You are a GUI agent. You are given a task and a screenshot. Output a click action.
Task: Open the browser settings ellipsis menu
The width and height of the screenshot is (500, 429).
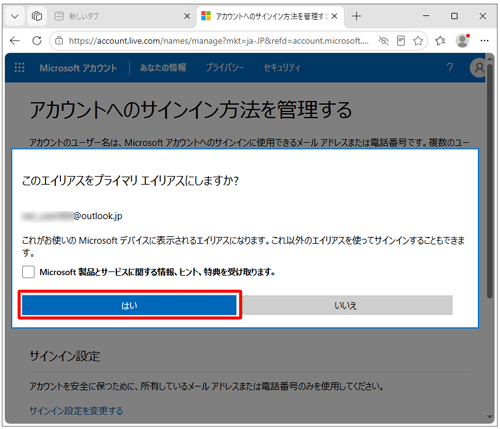click(x=484, y=41)
